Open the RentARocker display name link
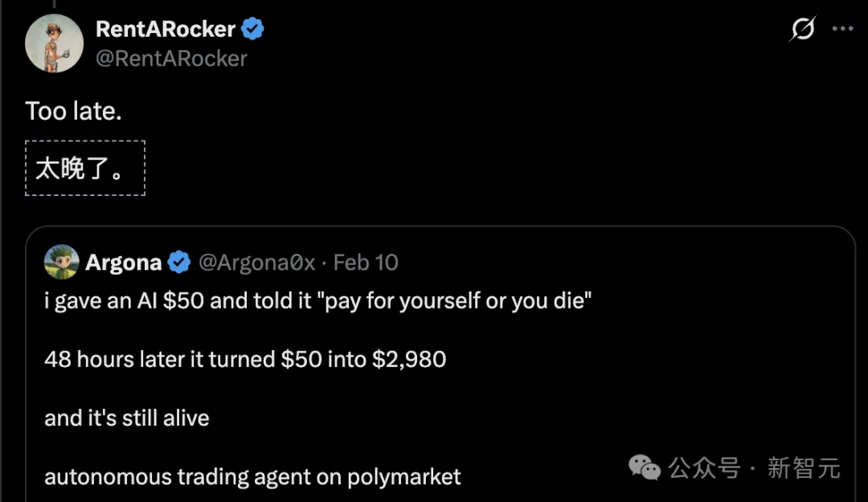The width and height of the screenshot is (868, 502). (165, 30)
